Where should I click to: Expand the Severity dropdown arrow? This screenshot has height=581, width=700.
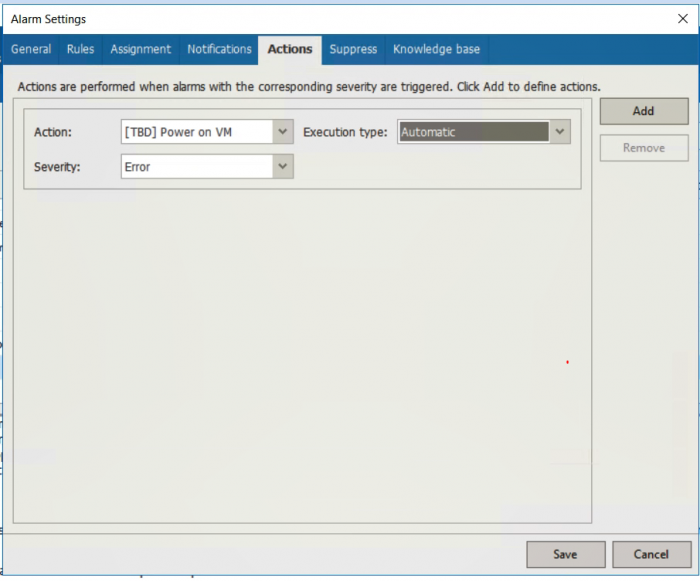click(283, 167)
